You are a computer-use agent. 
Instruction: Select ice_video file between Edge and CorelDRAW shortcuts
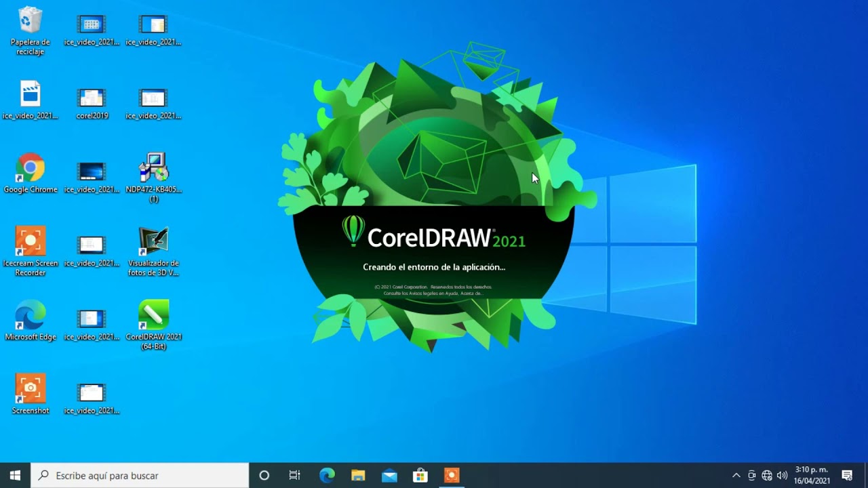point(92,325)
